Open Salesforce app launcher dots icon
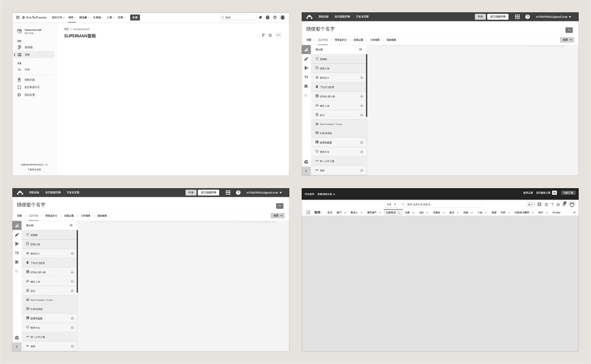591x364 pixels. pyautogui.click(x=308, y=212)
